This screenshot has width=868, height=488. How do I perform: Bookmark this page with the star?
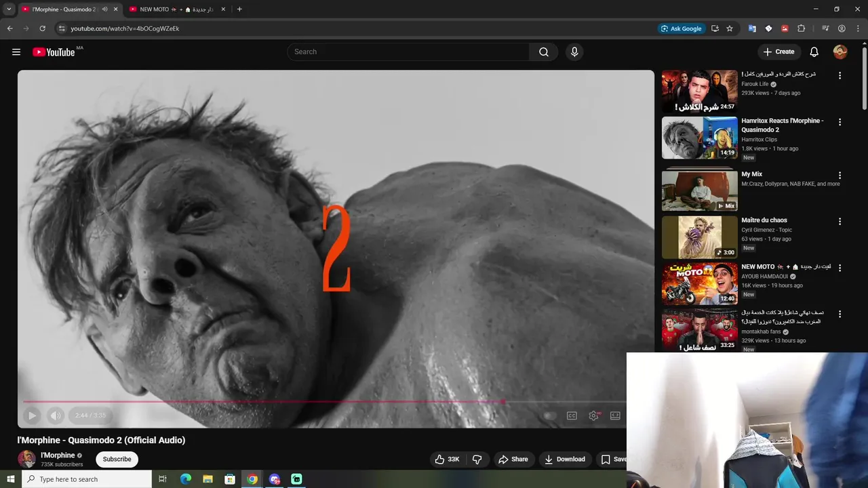click(x=730, y=28)
